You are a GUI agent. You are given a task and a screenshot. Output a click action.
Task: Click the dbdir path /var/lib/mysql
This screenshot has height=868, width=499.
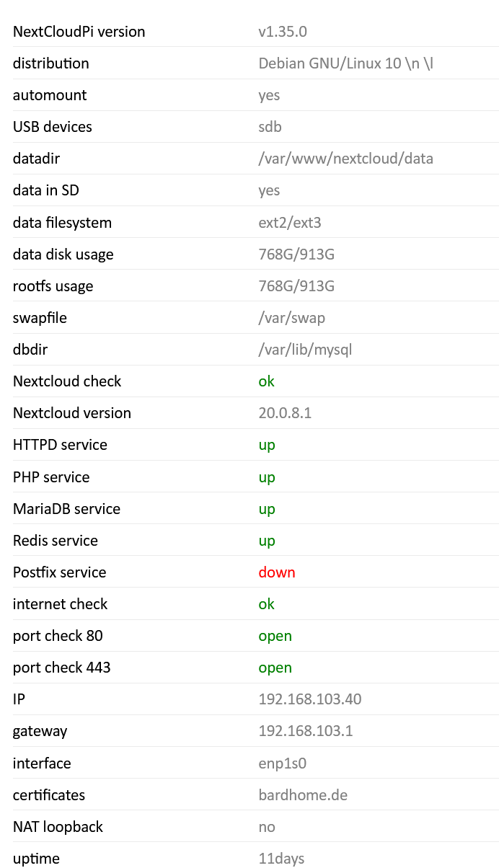[x=305, y=350]
